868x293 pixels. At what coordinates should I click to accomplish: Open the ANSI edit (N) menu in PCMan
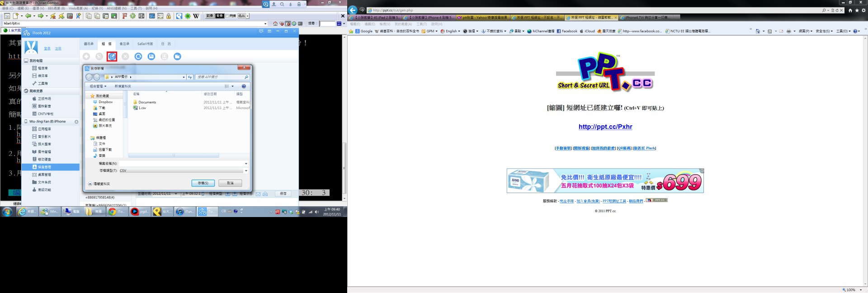117,8
